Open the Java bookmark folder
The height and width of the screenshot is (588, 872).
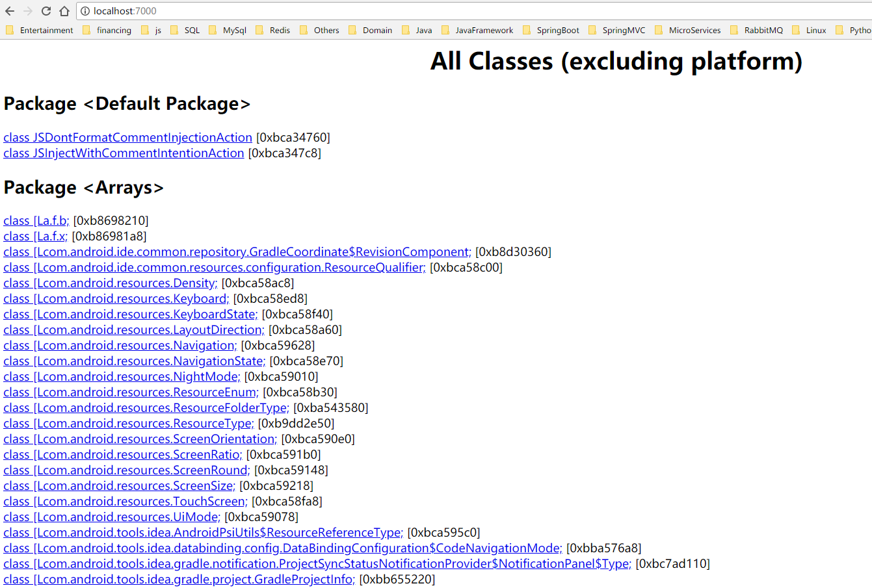tap(417, 30)
